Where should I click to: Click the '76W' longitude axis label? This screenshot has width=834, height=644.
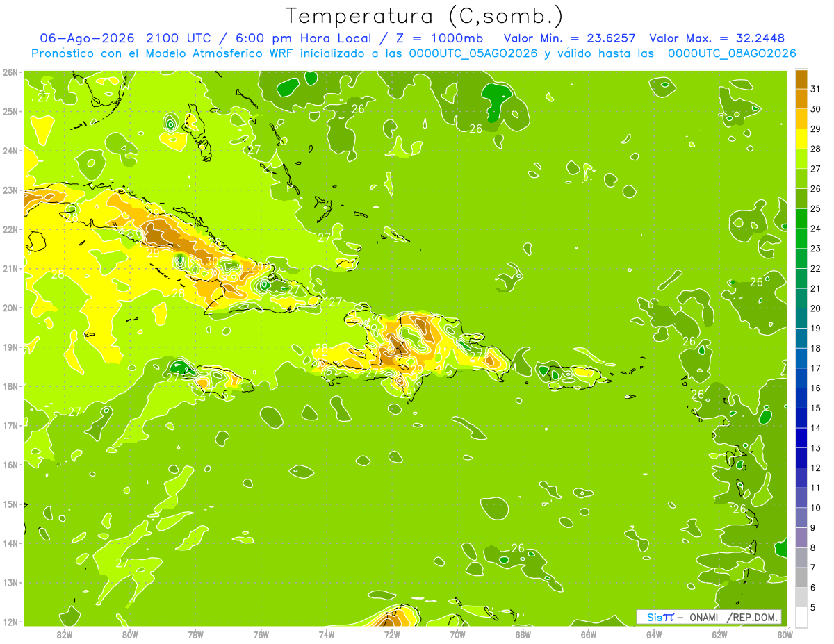coord(261,634)
